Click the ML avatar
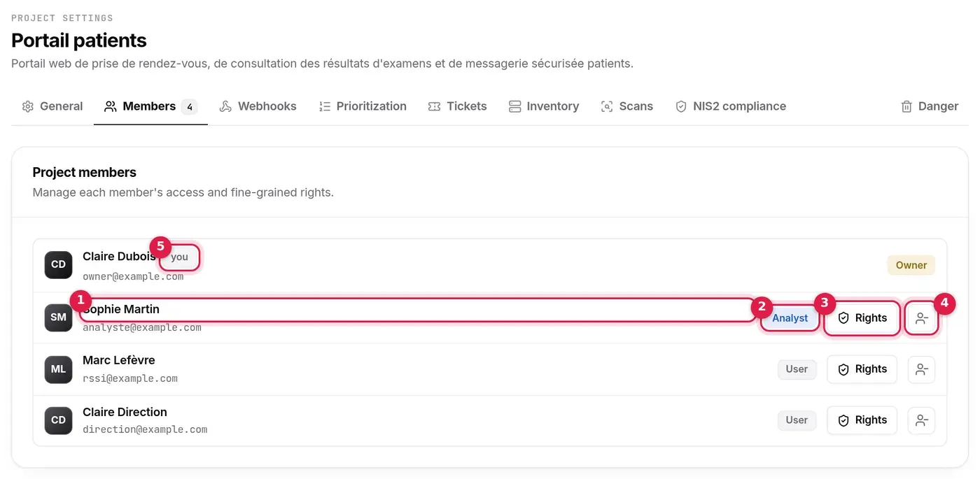The height and width of the screenshot is (479, 980). pyautogui.click(x=58, y=369)
